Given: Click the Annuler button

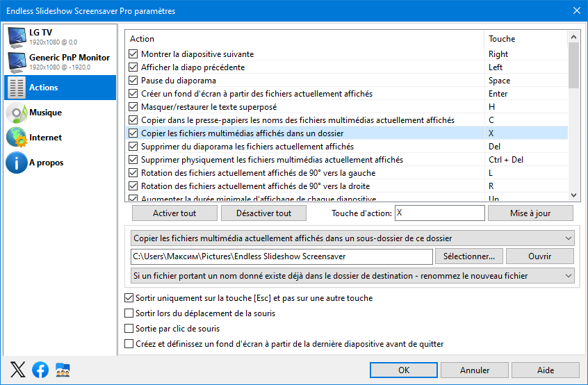Looking at the screenshot, I should click(475, 370).
